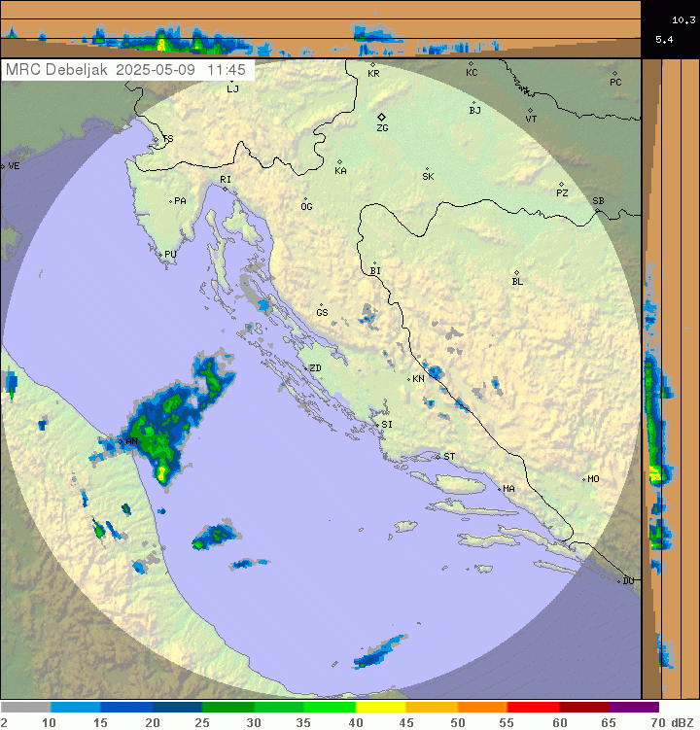
Task: Pick the purple 65-70 dBZ legend swatch
Action: 634,708
